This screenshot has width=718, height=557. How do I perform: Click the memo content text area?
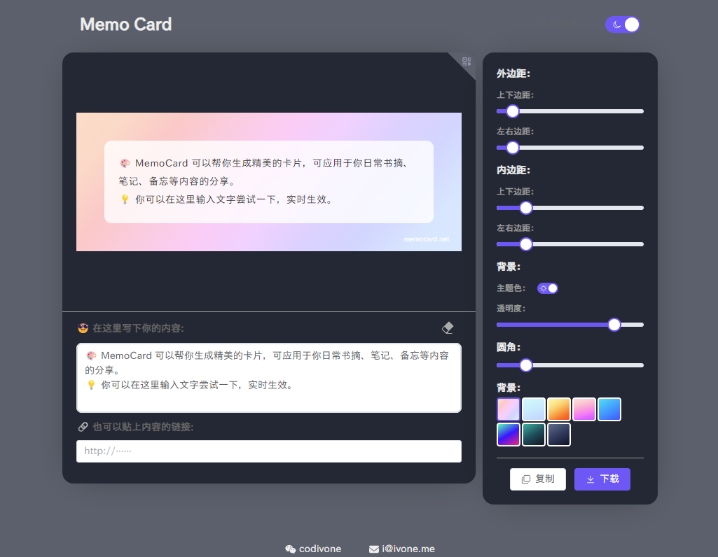coord(269,377)
